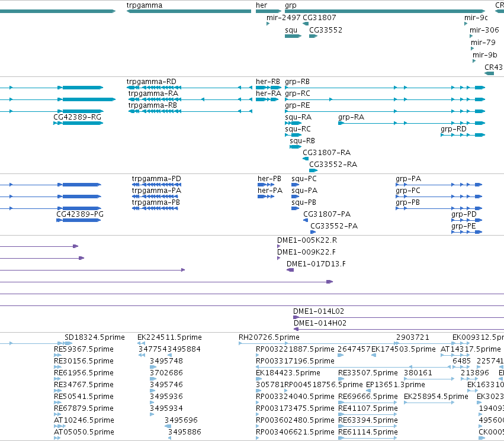This screenshot has height=441, width=504.
Task: Click the trpgamma-RB transcript label
Action: [153, 105]
